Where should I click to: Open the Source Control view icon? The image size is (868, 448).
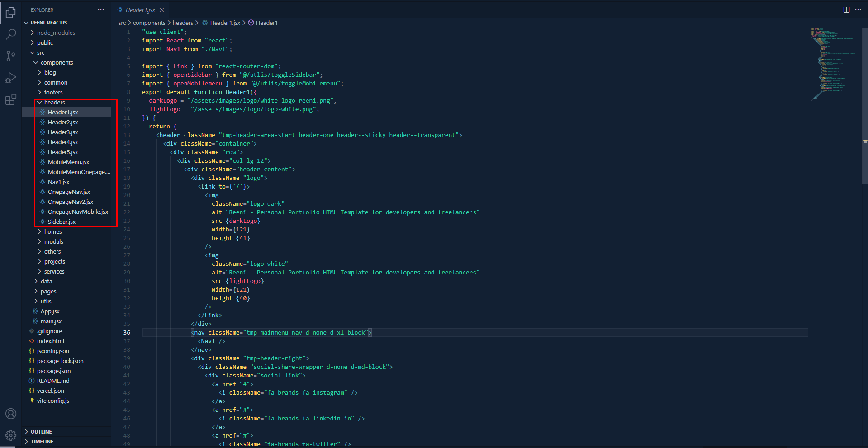[x=11, y=56]
